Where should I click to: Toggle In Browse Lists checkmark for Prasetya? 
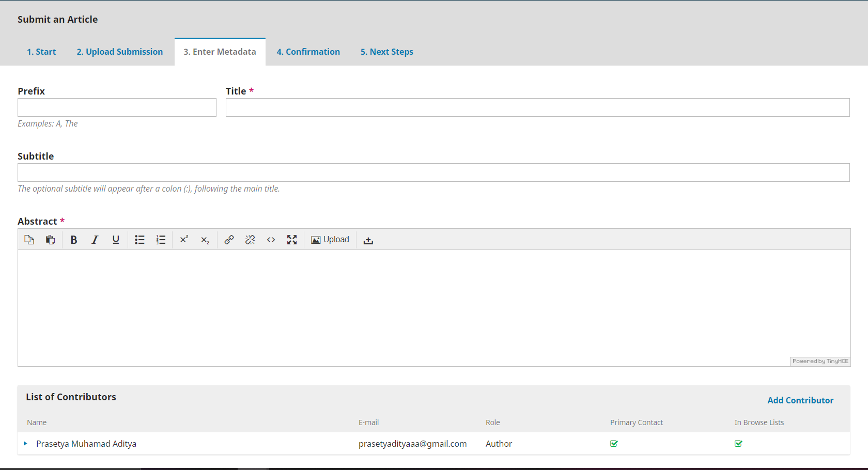coord(738,444)
